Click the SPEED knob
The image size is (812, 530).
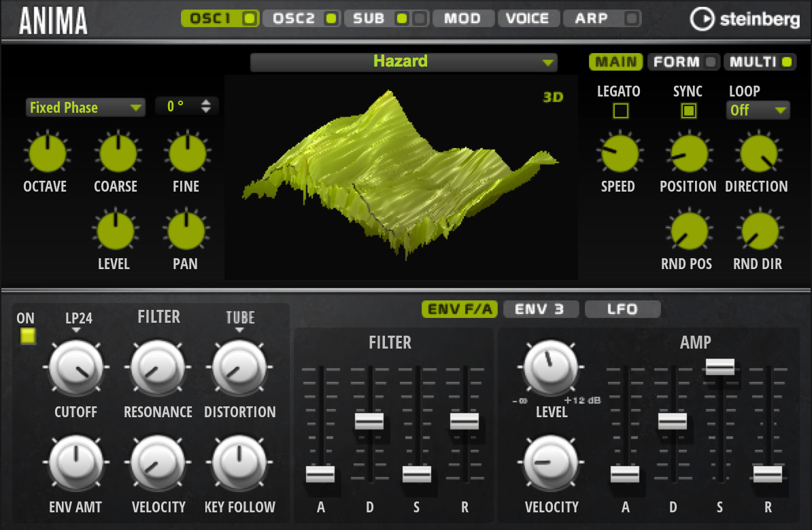[x=620, y=153]
